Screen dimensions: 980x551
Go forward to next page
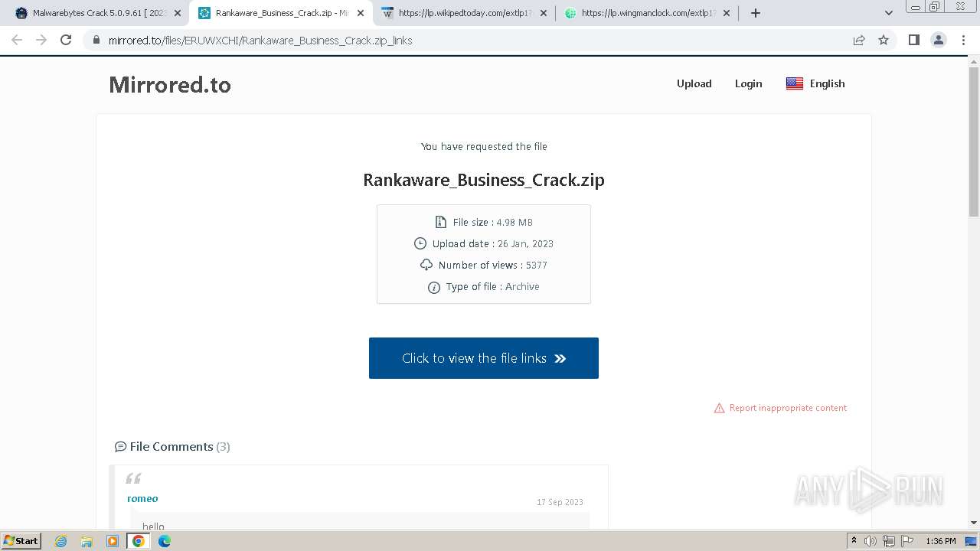tap(41, 40)
